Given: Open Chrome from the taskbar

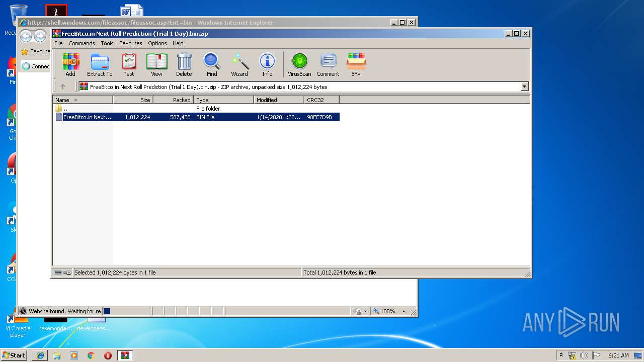Looking at the screenshot, I should (91, 355).
